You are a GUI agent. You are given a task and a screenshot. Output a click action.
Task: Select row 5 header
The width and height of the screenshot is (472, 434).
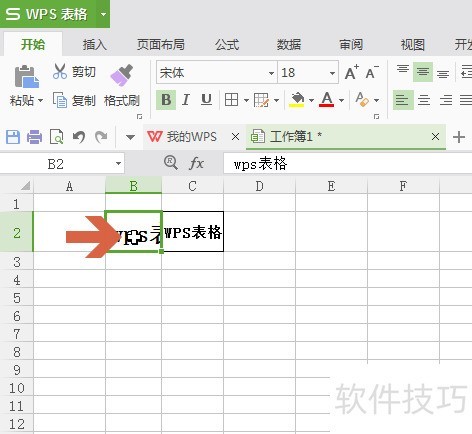[17, 298]
